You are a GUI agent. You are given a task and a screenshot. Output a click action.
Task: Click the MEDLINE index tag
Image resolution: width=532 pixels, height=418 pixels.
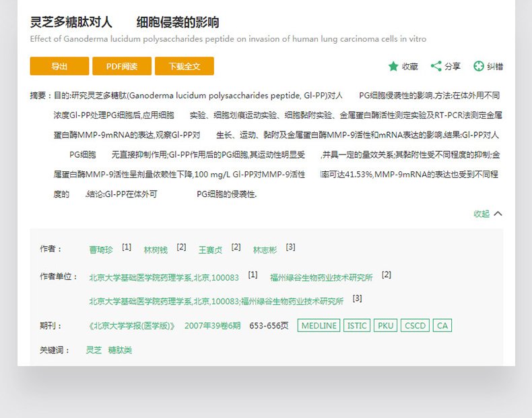[319, 326]
